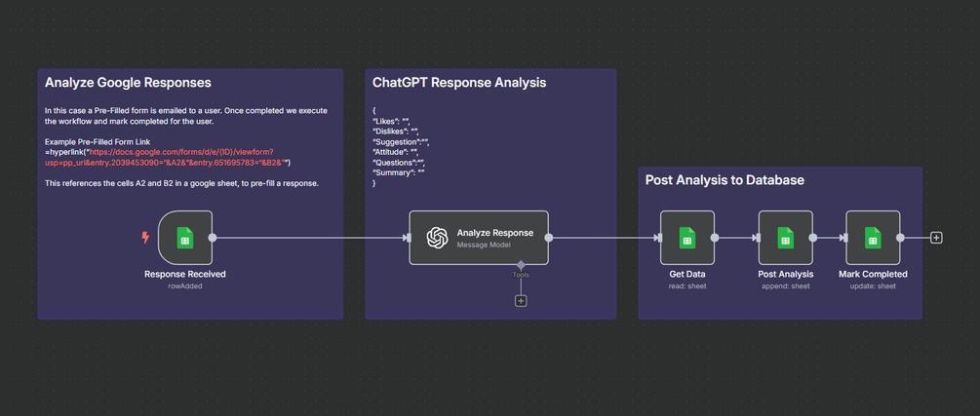Image resolution: width=980 pixels, height=416 pixels.
Task: Click the "Suggestion" line in JSON note
Action: [401, 142]
